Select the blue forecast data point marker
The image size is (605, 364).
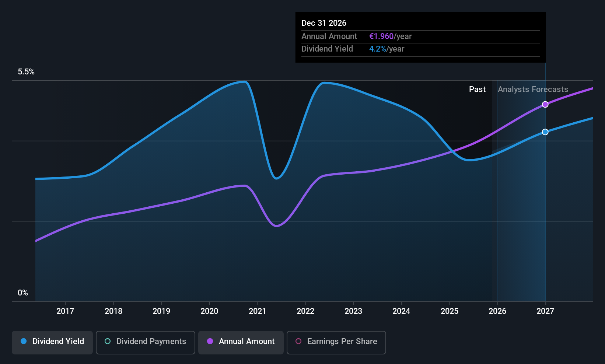coord(545,132)
